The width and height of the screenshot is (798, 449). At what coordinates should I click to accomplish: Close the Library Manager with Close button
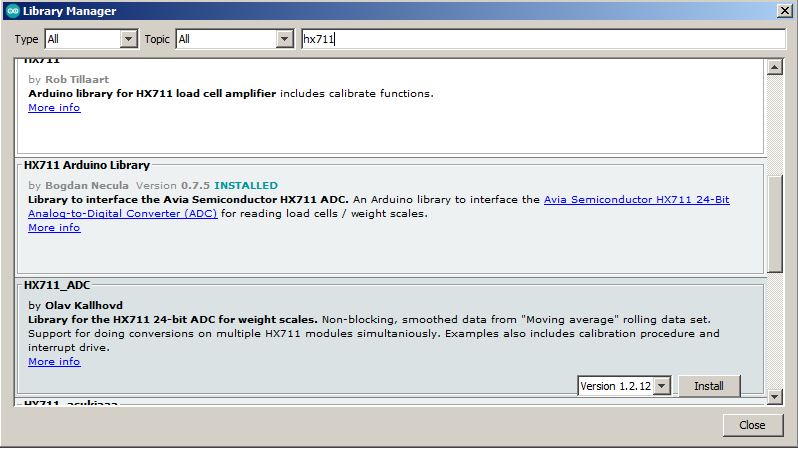tap(752, 425)
